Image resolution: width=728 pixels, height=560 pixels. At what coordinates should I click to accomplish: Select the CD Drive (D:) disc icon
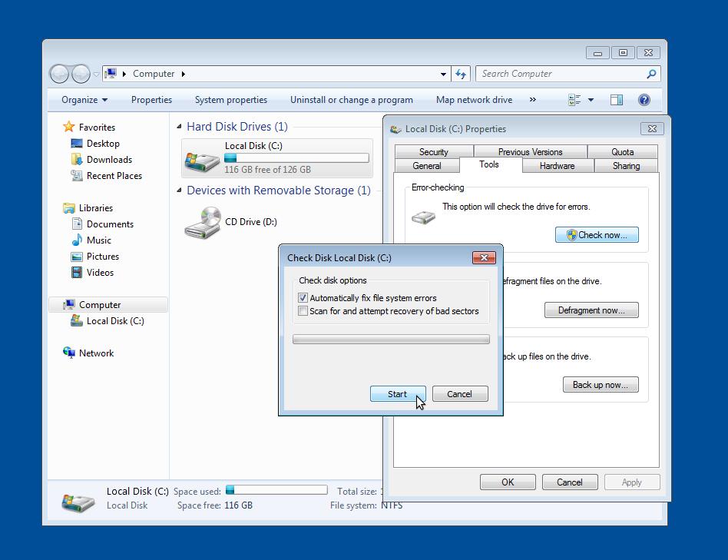click(x=203, y=223)
